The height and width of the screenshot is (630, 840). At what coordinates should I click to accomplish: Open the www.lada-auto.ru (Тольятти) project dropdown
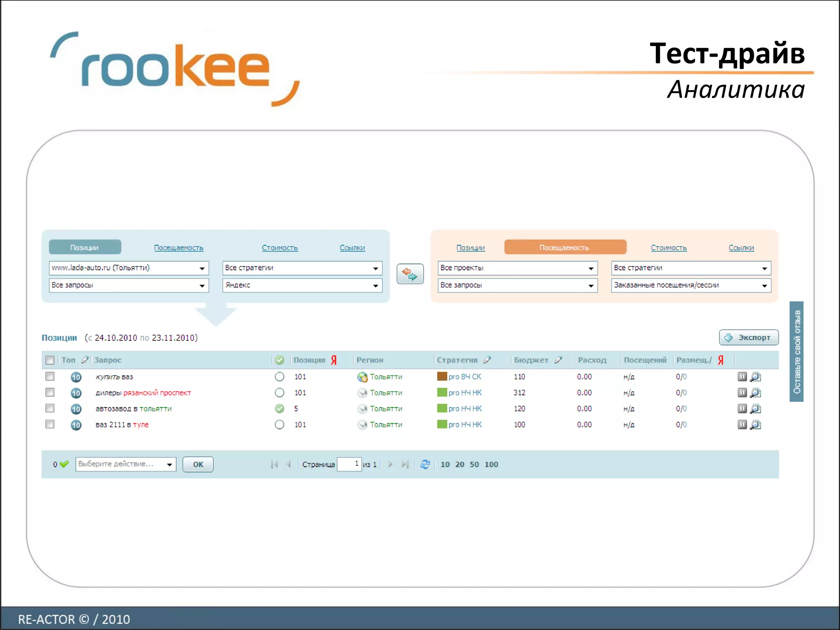click(129, 268)
